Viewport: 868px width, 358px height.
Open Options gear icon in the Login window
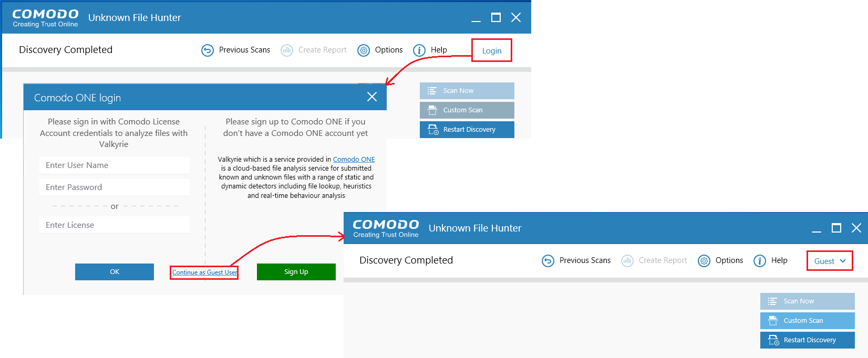[364, 50]
